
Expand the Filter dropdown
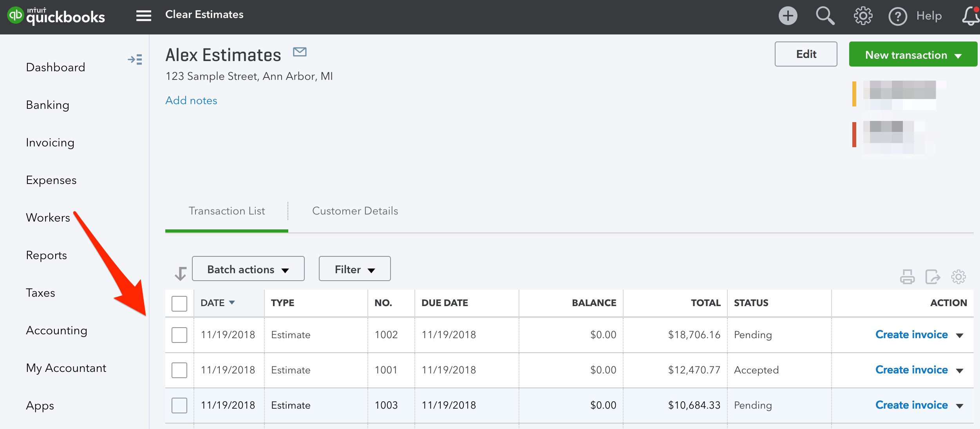tap(354, 269)
